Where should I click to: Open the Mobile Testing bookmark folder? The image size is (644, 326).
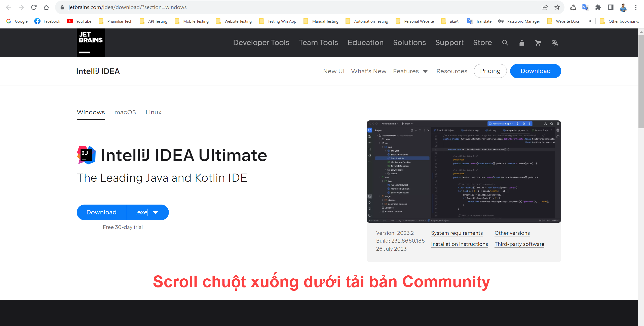pos(192,21)
